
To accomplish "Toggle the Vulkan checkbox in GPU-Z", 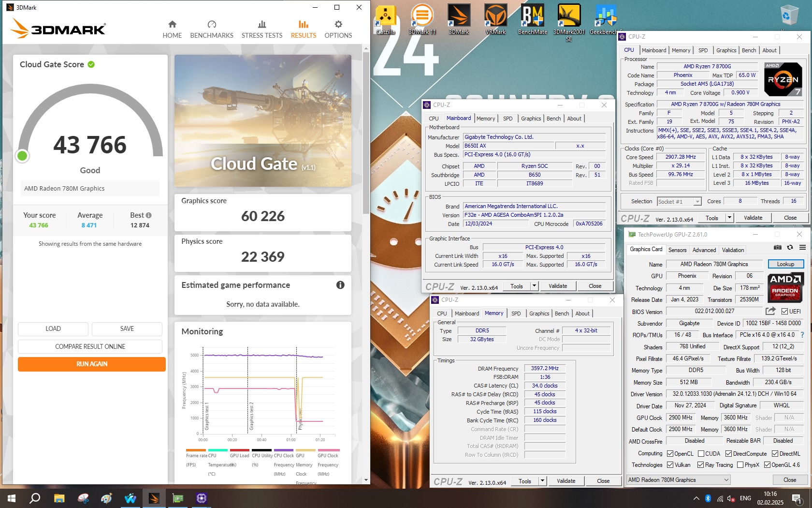I will click(x=670, y=464).
